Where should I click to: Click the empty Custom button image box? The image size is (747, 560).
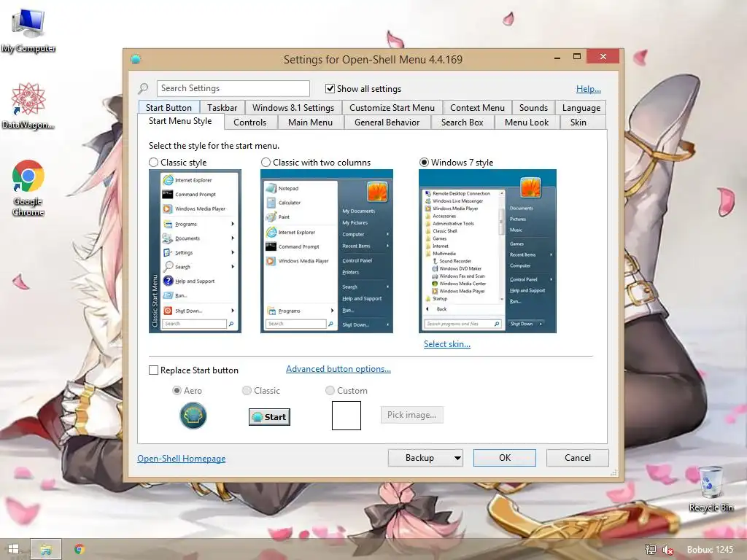pos(347,415)
